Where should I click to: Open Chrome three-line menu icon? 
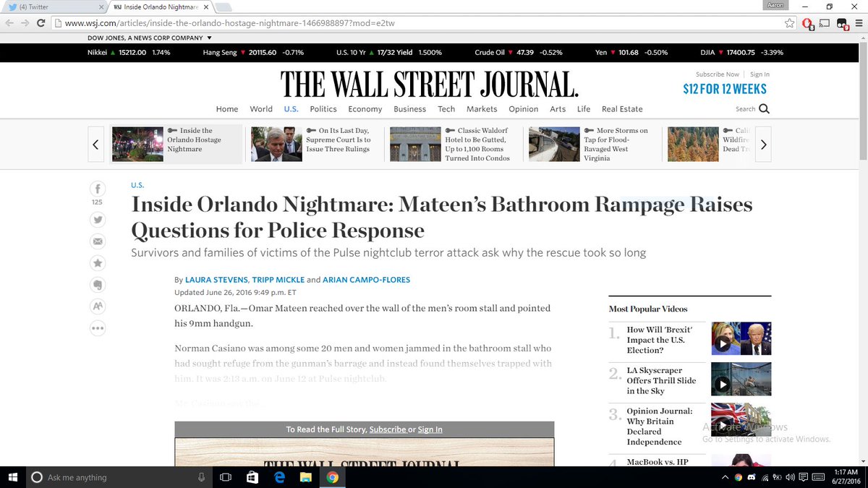click(x=859, y=22)
